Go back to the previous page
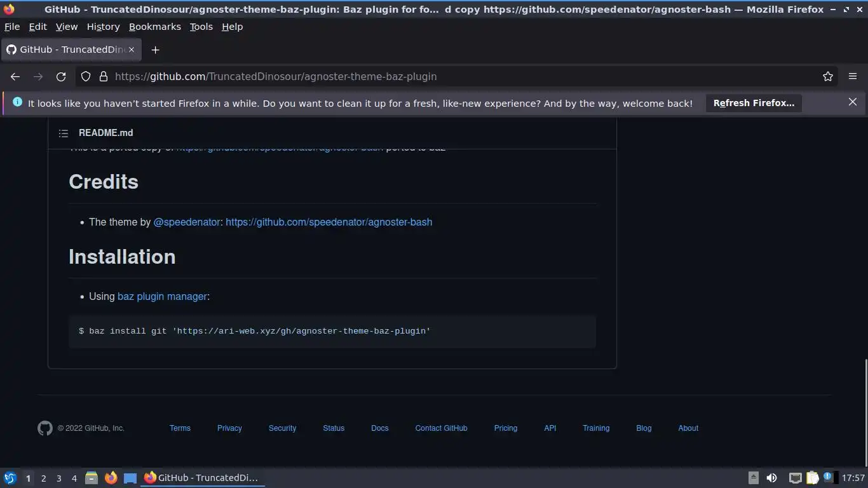 pyautogui.click(x=15, y=76)
